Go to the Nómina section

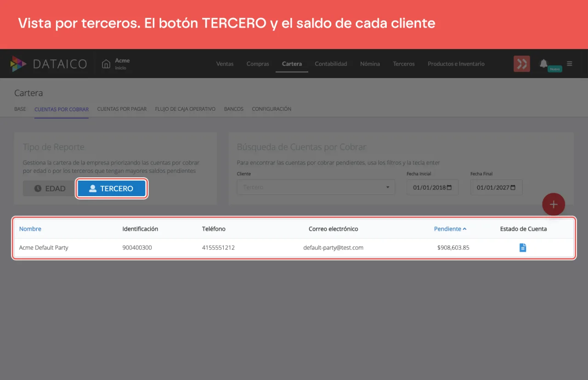[370, 64]
